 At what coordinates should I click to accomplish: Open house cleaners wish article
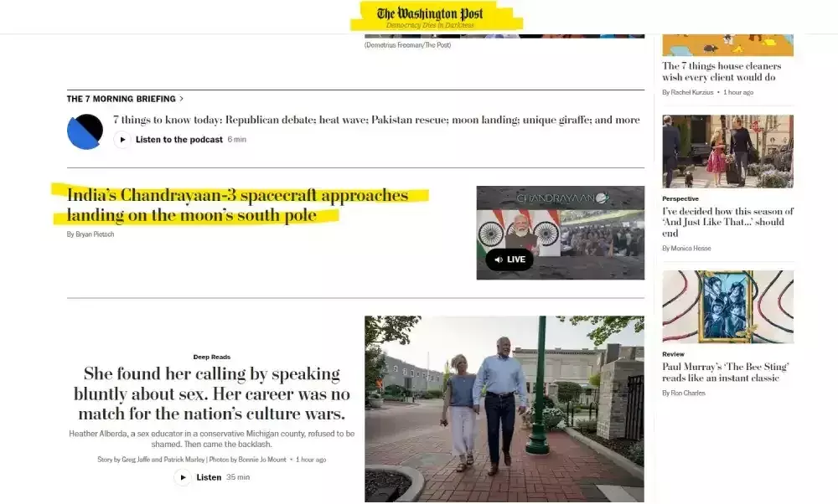tap(722, 71)
